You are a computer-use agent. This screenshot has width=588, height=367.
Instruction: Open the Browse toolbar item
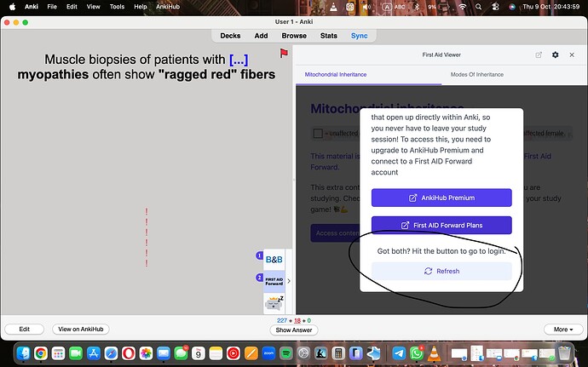coord(294,36)
